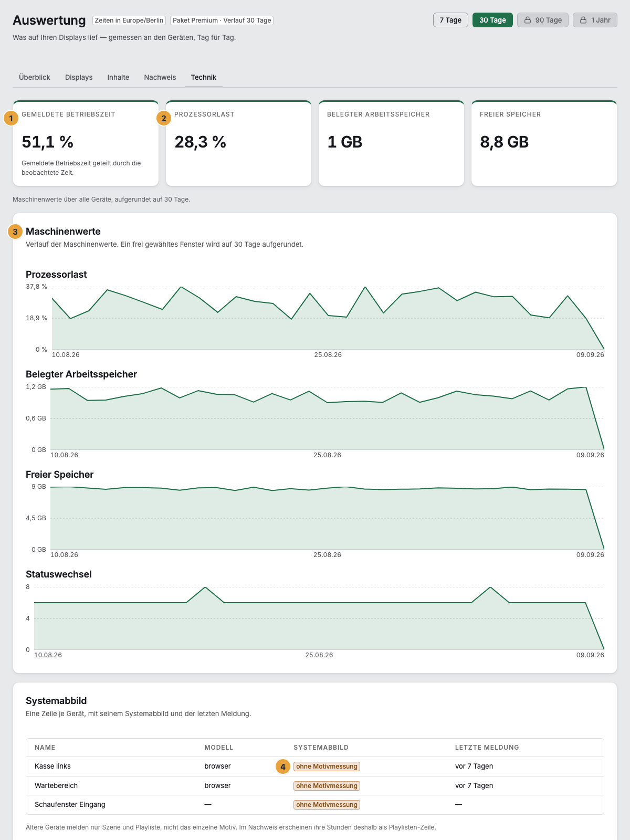Click the locked 1 Jahr range button
The height and width of the screenshot is (840, 630).
click(x=595, y=20)
